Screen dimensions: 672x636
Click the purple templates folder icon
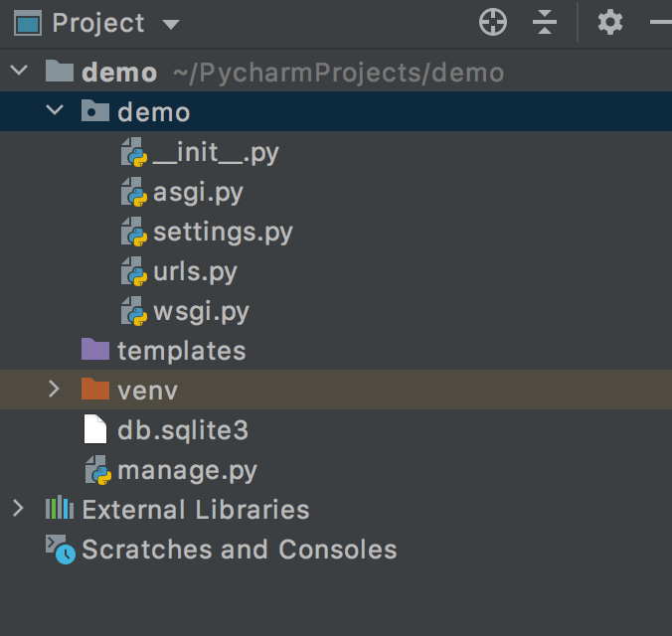pos(95,350)
